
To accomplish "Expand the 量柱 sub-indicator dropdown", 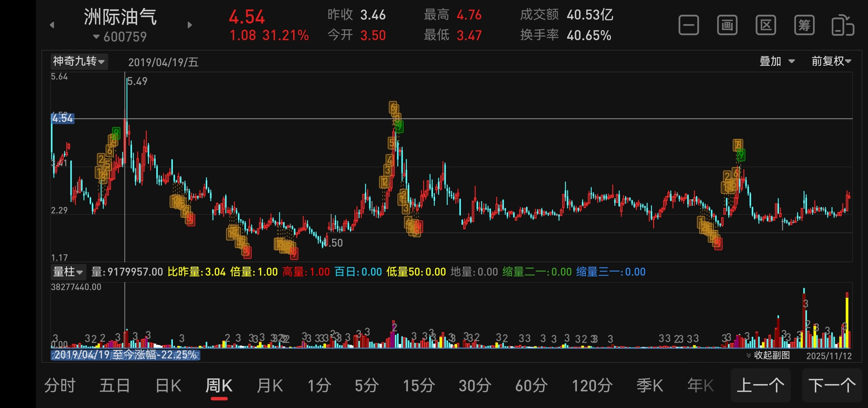I will 68,272.
